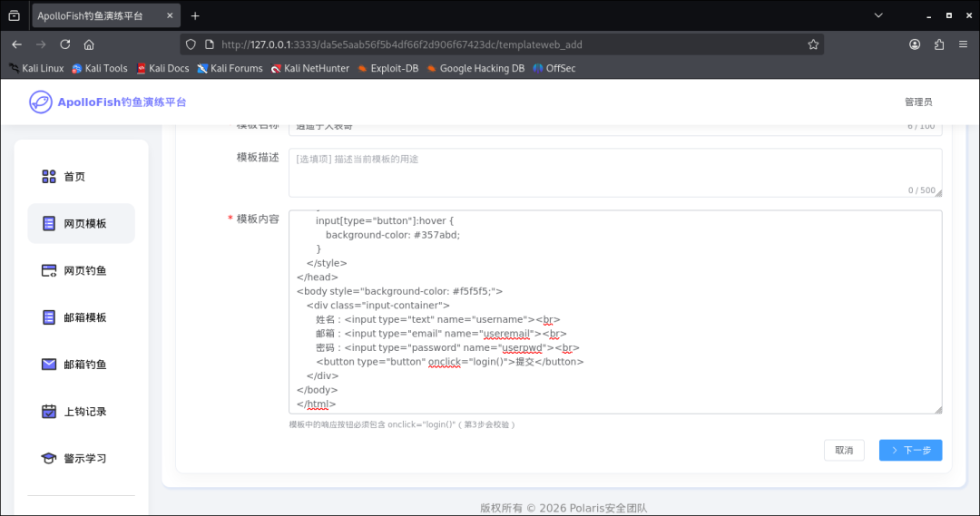
Task: Click the 0 / 500 character counter
Action: 921,190
